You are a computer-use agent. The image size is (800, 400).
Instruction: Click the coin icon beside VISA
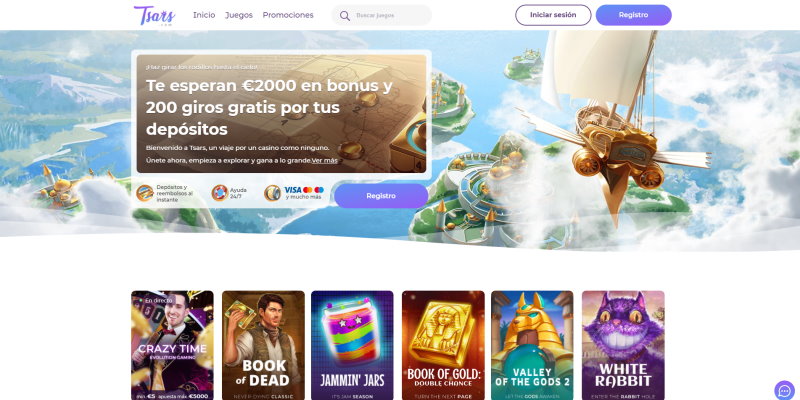click(x=272, y=193)
